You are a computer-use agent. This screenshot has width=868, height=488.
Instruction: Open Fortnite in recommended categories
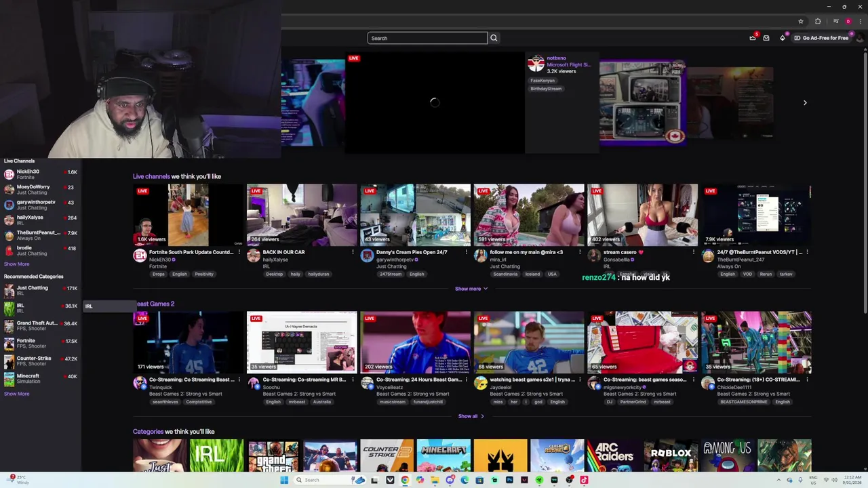point(40,344)
